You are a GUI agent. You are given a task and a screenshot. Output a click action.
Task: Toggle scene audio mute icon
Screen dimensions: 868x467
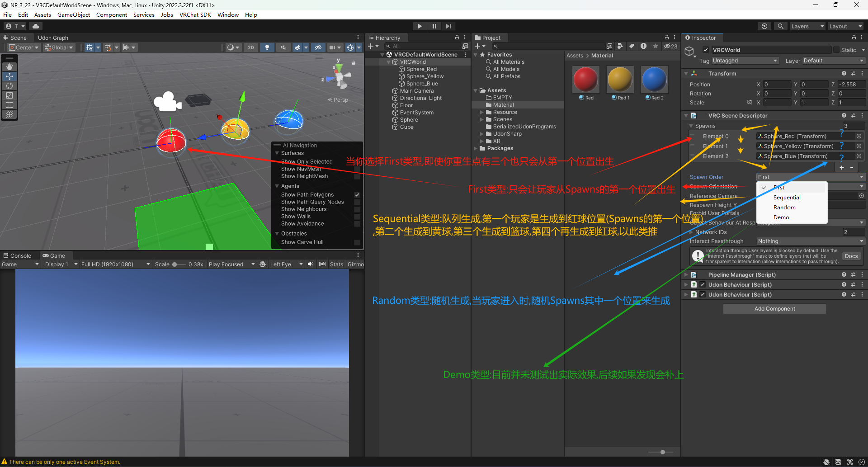pos(283,47)
